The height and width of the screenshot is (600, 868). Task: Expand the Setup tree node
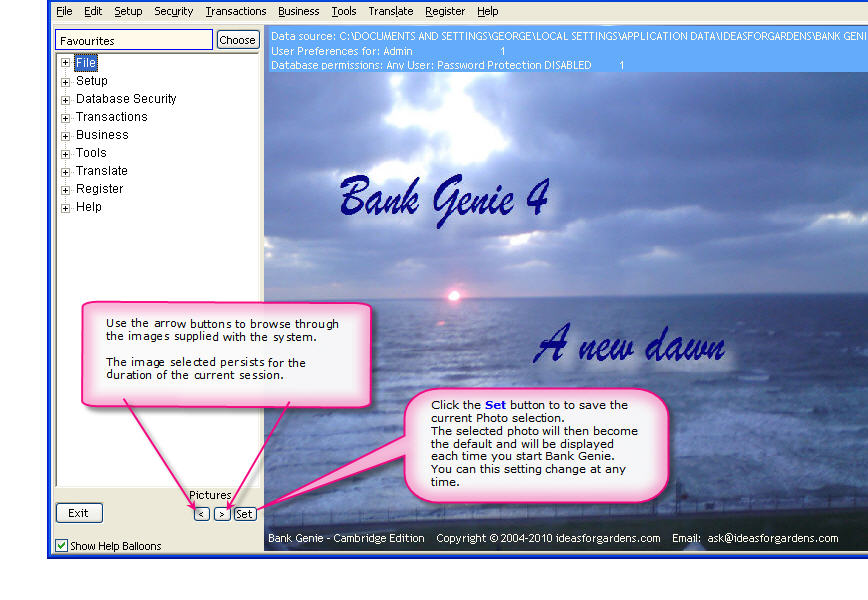65,82
